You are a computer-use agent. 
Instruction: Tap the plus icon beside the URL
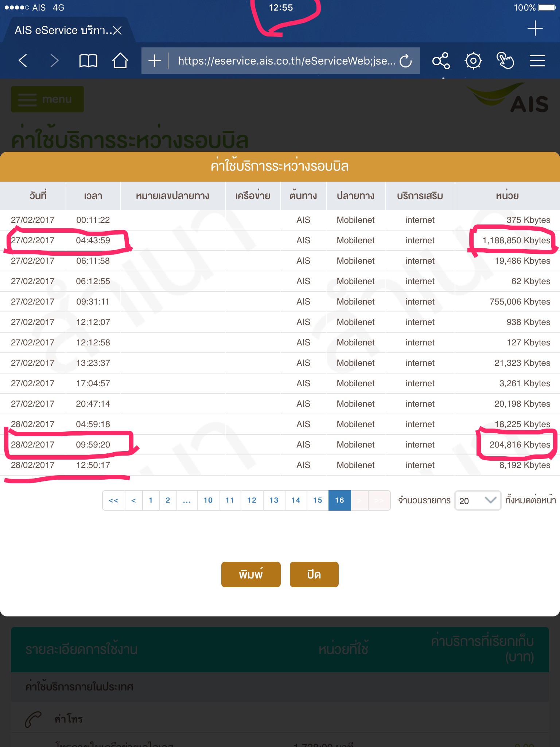point(155,61)
